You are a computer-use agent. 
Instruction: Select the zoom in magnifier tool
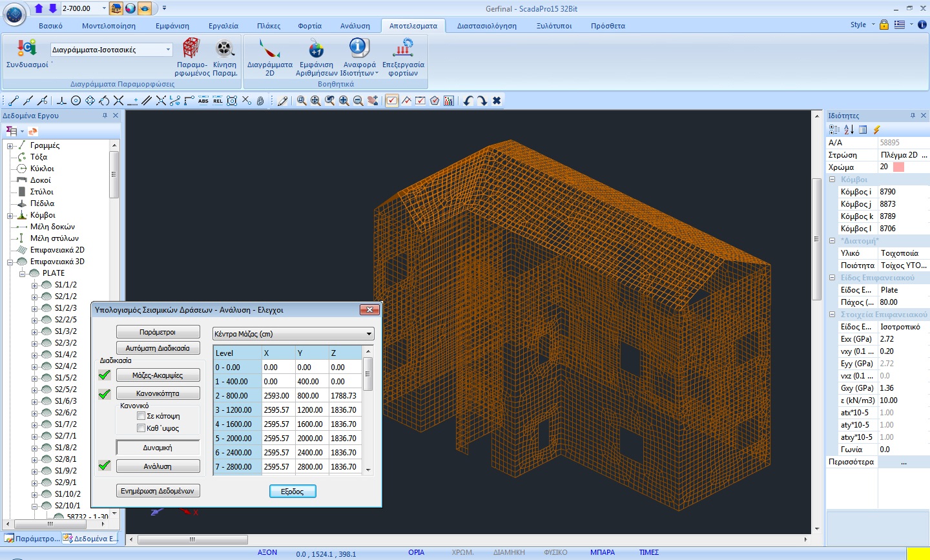pos(344,101)
